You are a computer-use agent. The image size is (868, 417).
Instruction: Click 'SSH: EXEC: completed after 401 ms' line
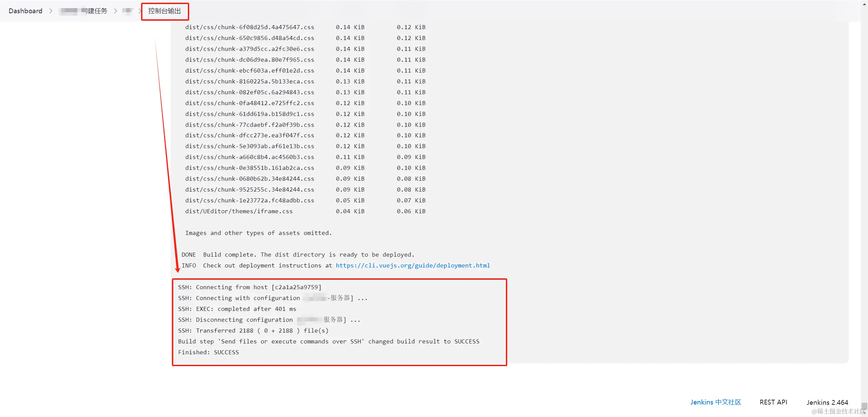(x=237, y=309)
